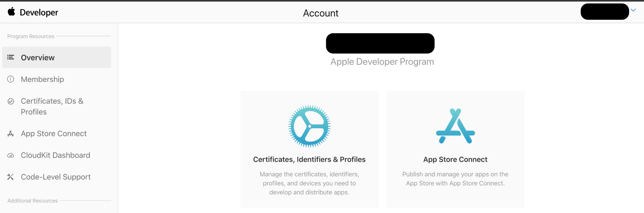Screen dimensions: 644x213
Task: Click the redacted team name block
Action: pos(380,43)
